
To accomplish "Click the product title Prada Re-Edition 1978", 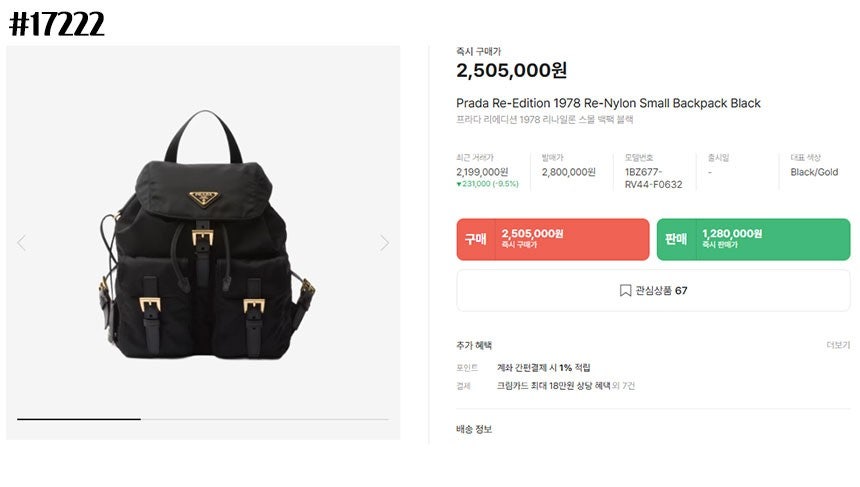I will click(608, 103).
